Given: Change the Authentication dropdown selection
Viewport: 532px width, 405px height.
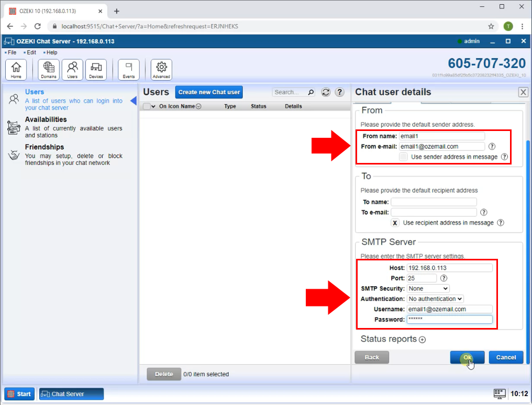Looking at the screenshot, I should (x=435, y=299).
